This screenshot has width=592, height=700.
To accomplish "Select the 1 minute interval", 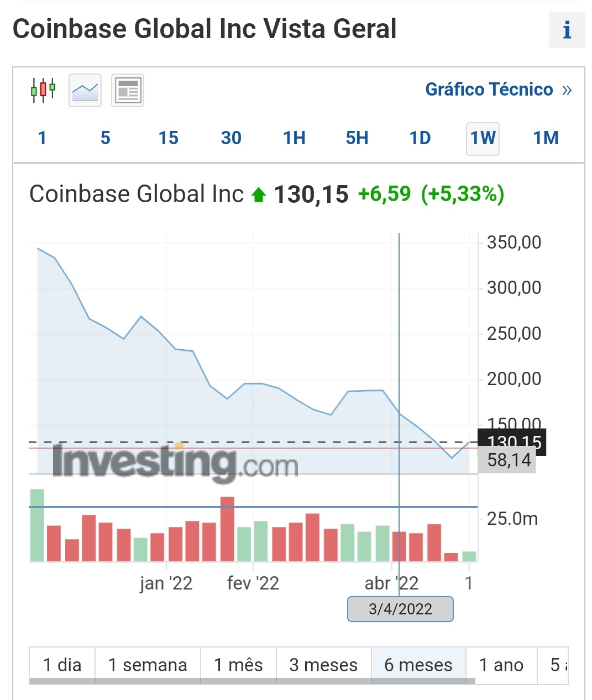I will click(x=42, y=138).
